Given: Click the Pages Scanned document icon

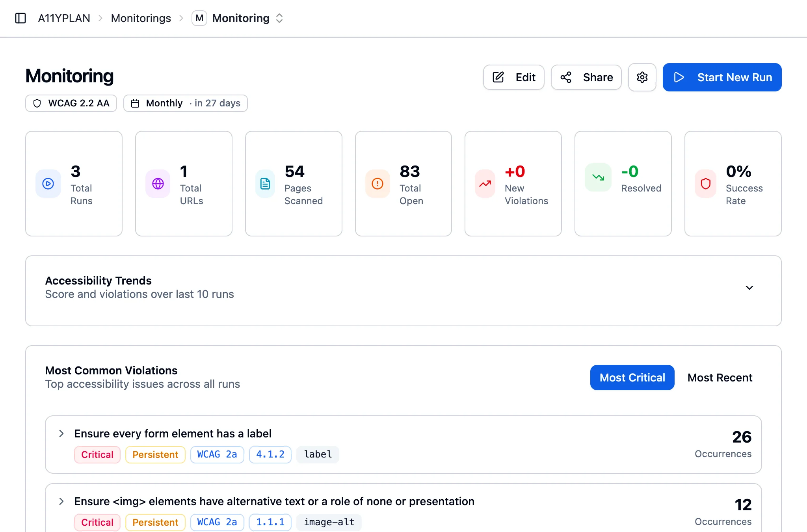Looking at the screenshot, I should [265, 184].
